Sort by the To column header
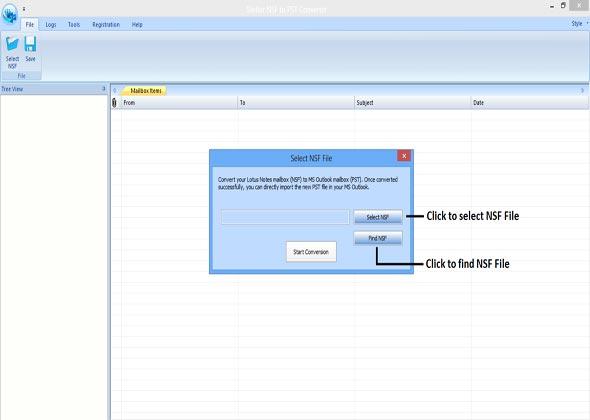The image size is (590, 420). (296, 102)
